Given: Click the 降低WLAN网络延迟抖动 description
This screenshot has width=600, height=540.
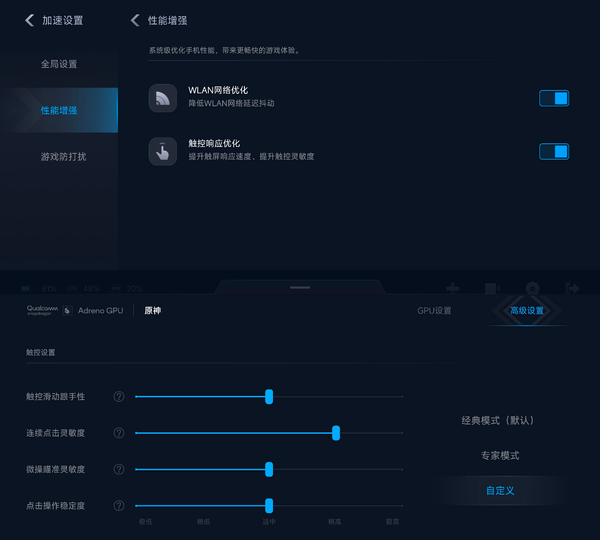Looking at the screenshot, I should [231, 103].
